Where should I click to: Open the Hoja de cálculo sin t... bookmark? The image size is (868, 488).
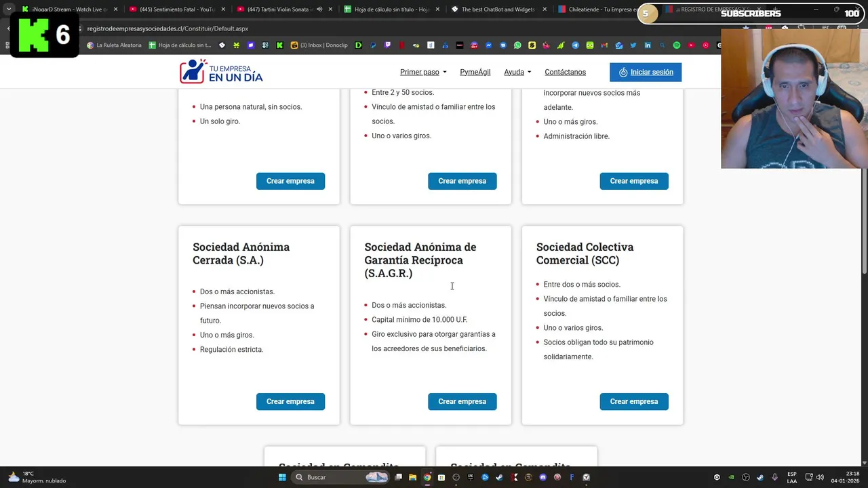[x=180, y=45]
